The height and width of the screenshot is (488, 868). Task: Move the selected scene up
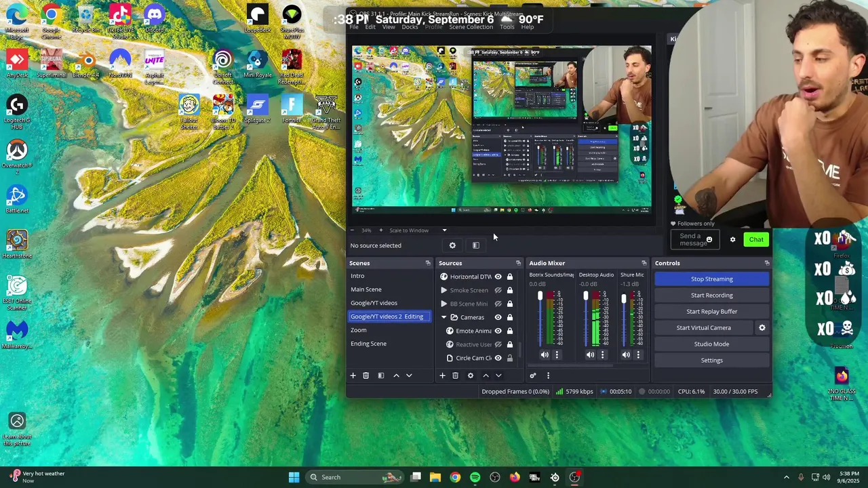click(396, 375)
